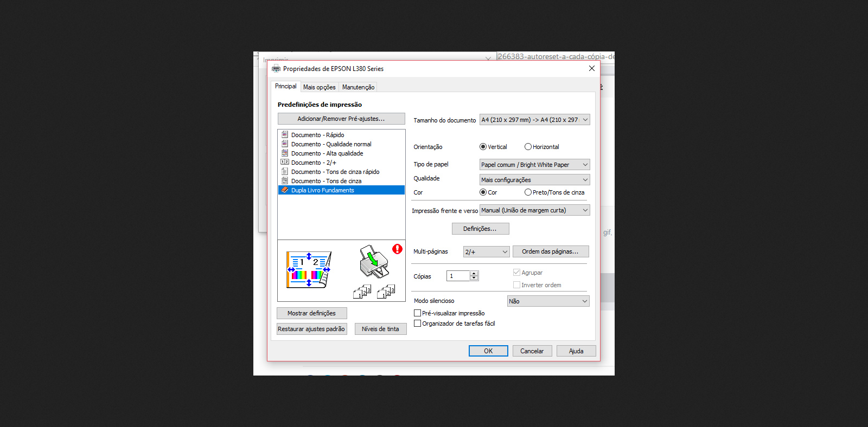
Task: Click the left collated pages icon
Action: click(362, 292)
